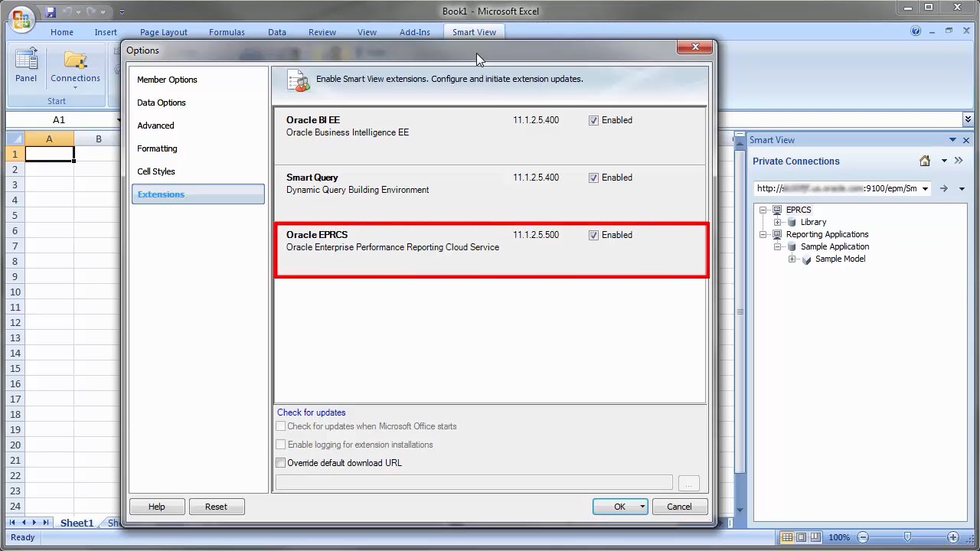Click the browse ellipsis button beside URL field
The width and height of the screenshot is (980, 551).
click(688, 483)
